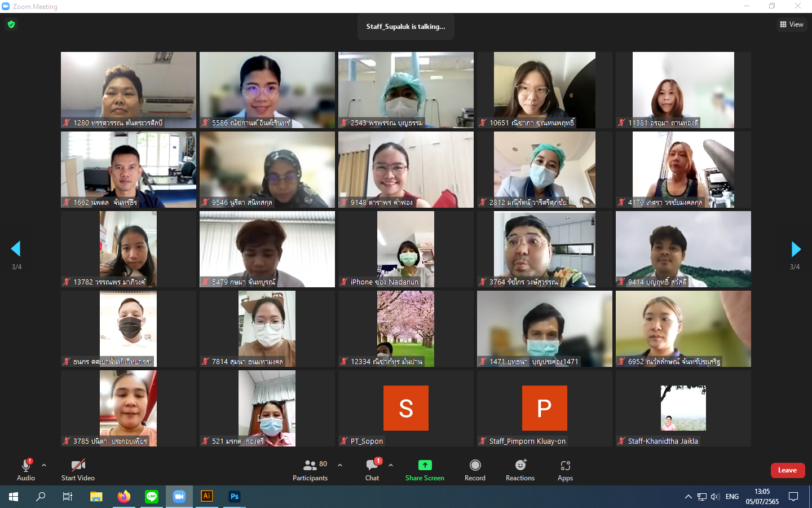Open the Apps panel
Screen dimensions: 812x508
point(565,470)
